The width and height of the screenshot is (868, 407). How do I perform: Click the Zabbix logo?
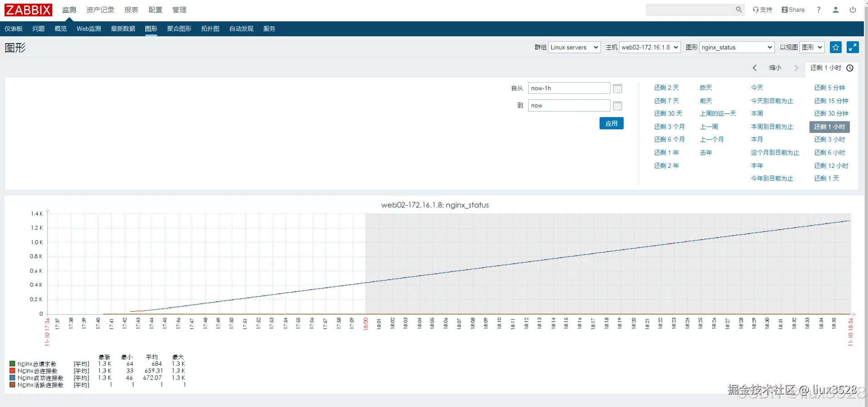28,10
